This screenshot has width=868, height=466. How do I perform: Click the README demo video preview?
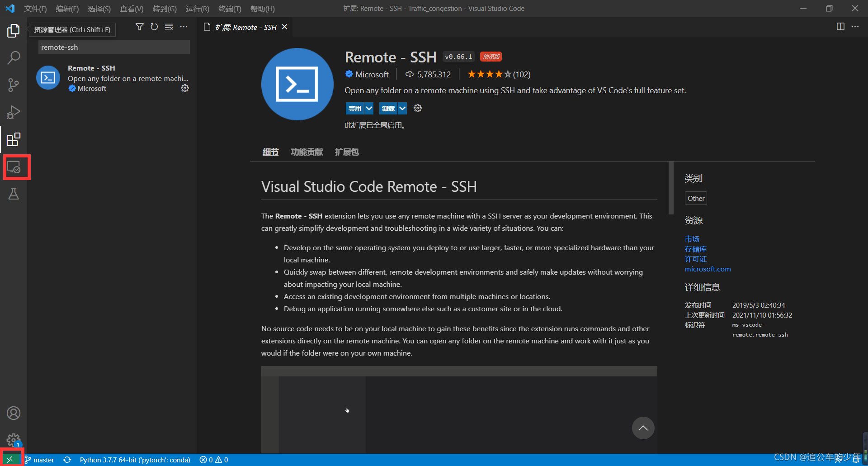(459, 409)
